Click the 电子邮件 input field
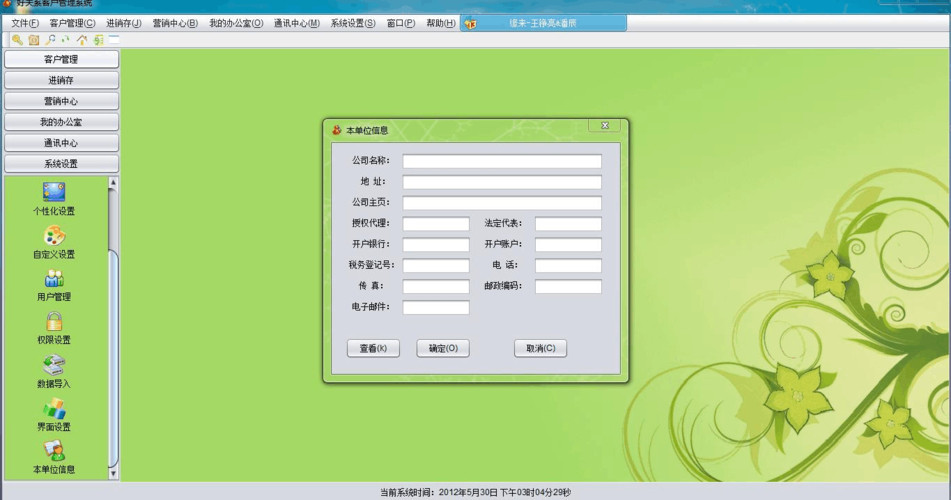Image resolution: width=951 pixels, height=500 pixels. pyautogui.click(x=436, y=308)
